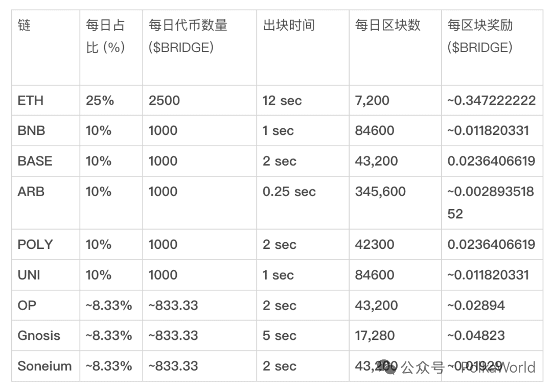This screenshot has width=552, height=392.
Task: Select the 0.25 sec block time cell
Action: pos(289,192)
